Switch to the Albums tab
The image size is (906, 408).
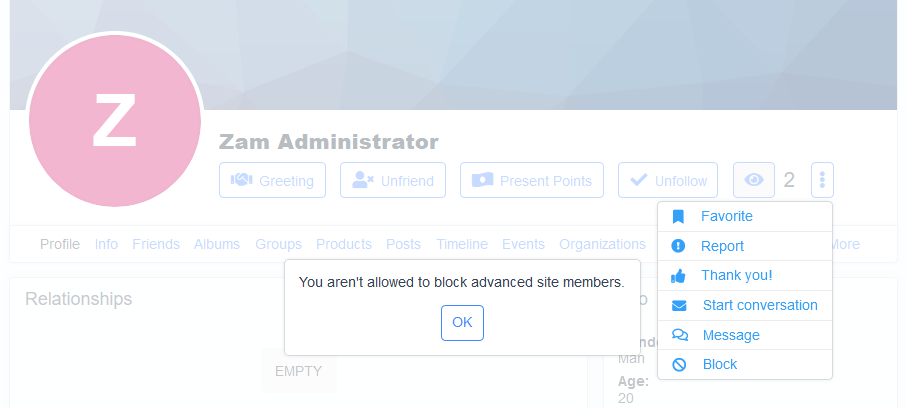pyautogui.click(x=217, y=244)
